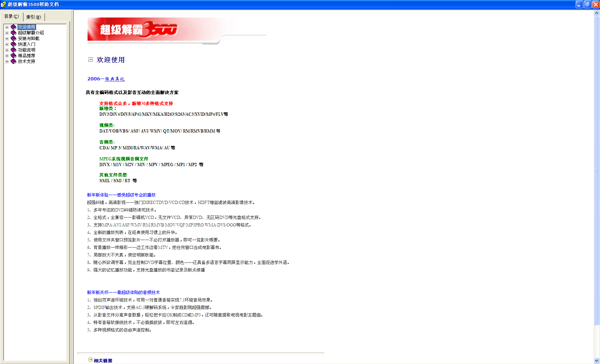The image size is (600, 364).
Task: Click the red 支持格式众多 heading
Action: tap(136, 104)
